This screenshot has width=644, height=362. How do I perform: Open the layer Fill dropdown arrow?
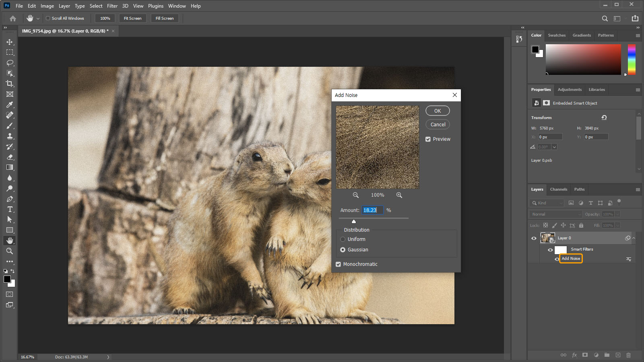[618, 225]
